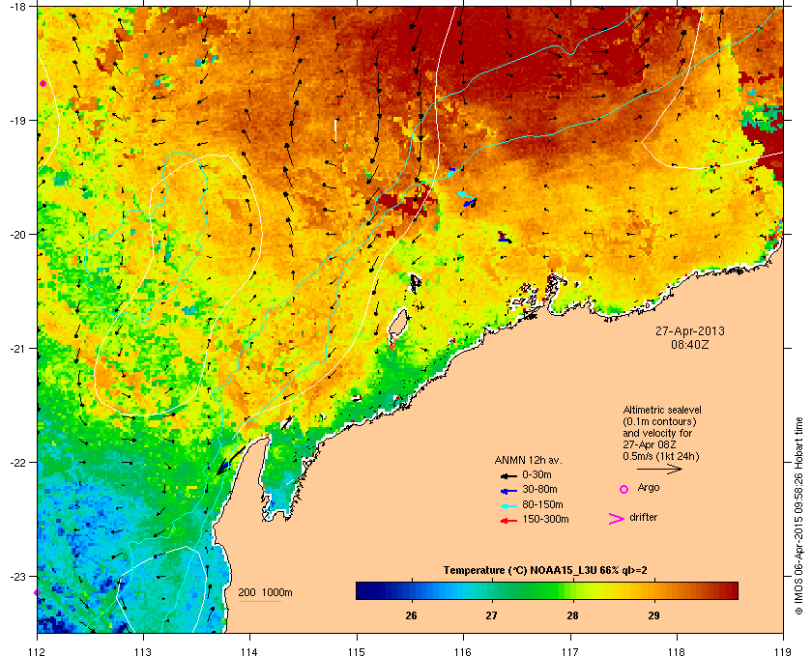Viewport: 812px width, 657px height.
Task: Click the magenta drifter symbol in legend
Action: coord(617,519)
